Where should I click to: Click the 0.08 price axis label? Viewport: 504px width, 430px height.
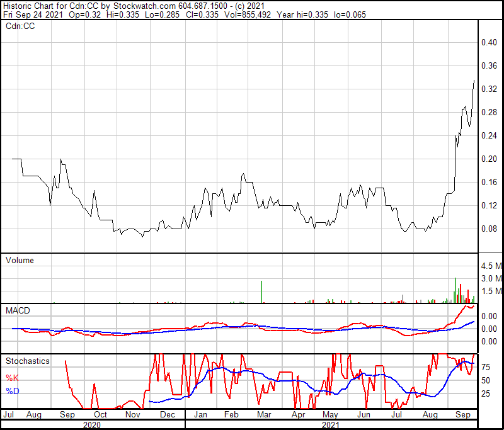pos(489,229)
